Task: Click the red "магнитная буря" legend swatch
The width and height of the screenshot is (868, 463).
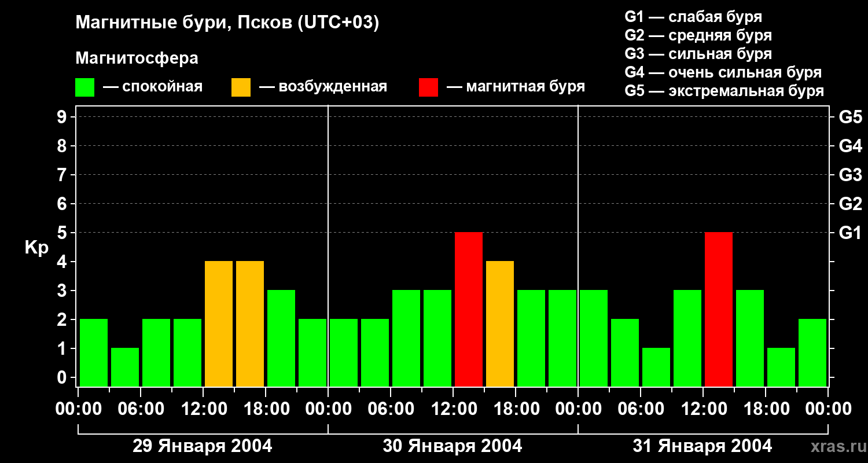Action: pyautogui.click(x=428, y=87)
